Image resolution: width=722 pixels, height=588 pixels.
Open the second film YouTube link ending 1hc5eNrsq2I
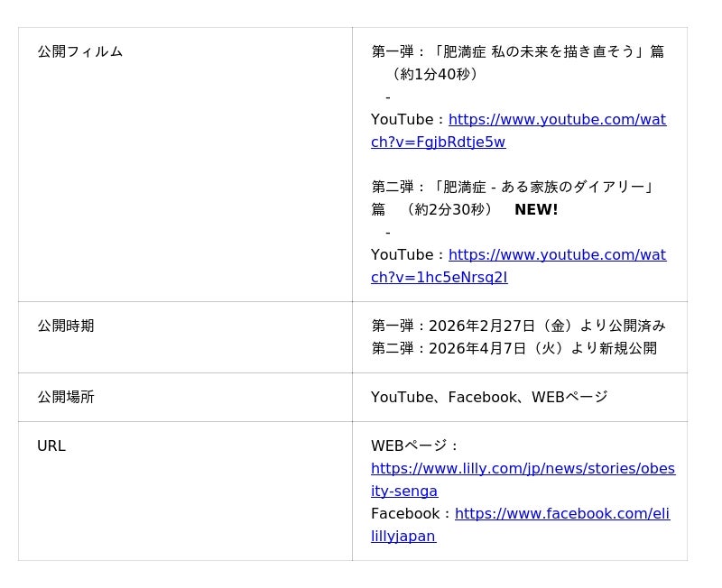(x=557, y=255)
